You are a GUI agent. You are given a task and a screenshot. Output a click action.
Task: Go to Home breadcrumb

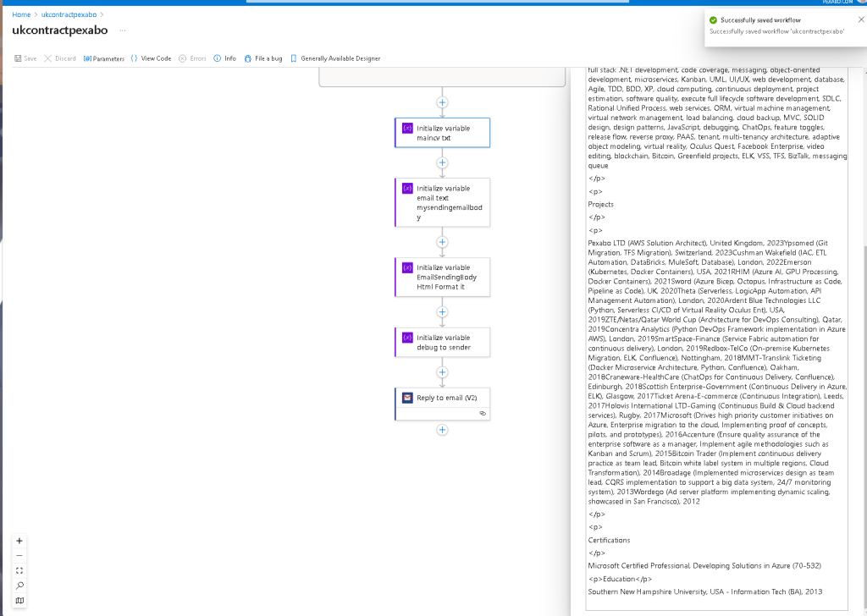point(21,15)
